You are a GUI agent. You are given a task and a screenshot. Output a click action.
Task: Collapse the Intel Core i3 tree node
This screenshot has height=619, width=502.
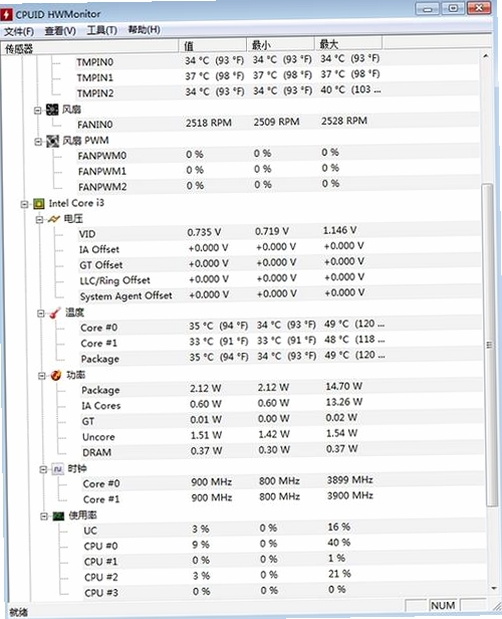[x=25, y=204]
